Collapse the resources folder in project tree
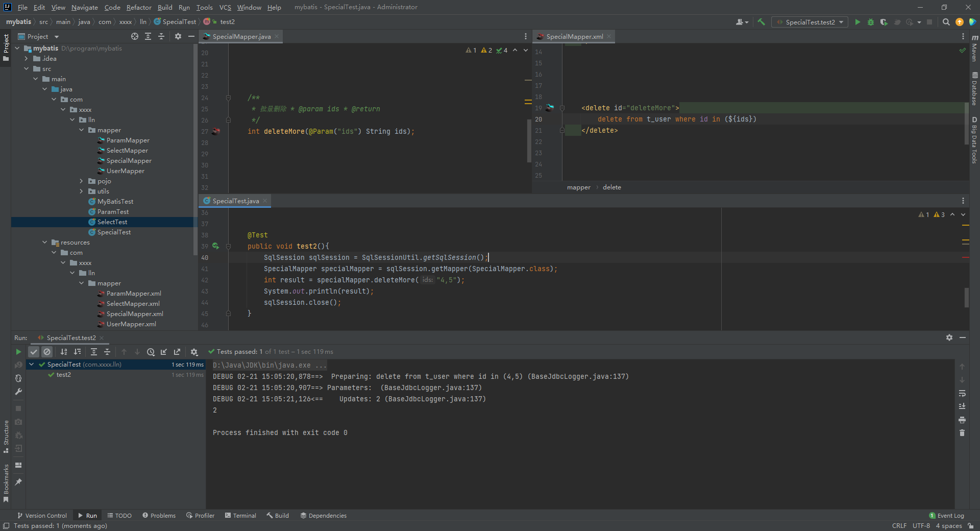The width and height of the screenshot is (980, 531). tap(45, 243)
